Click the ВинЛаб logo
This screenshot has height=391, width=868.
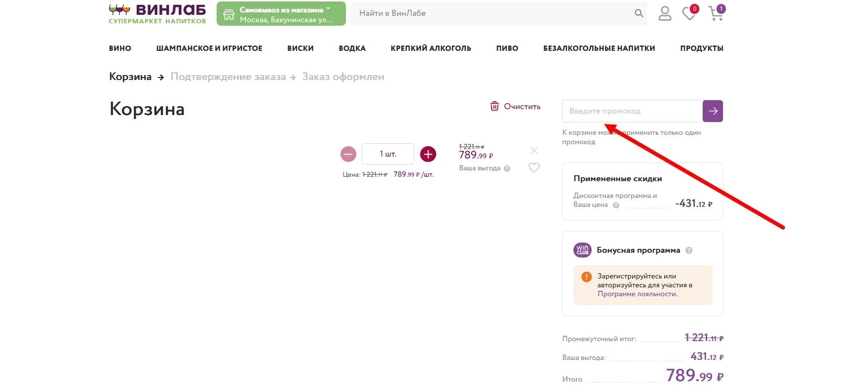point(157,13)
